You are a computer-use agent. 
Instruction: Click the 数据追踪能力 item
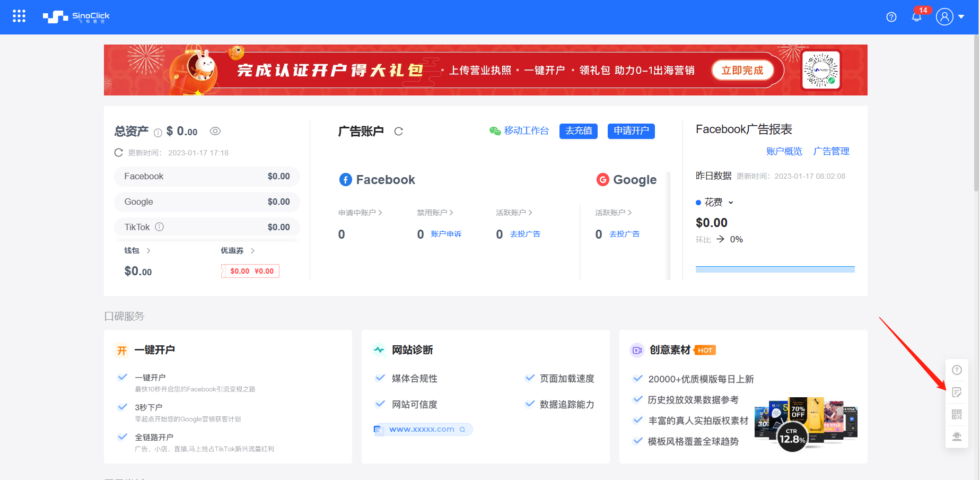click(x=567, y=405)
